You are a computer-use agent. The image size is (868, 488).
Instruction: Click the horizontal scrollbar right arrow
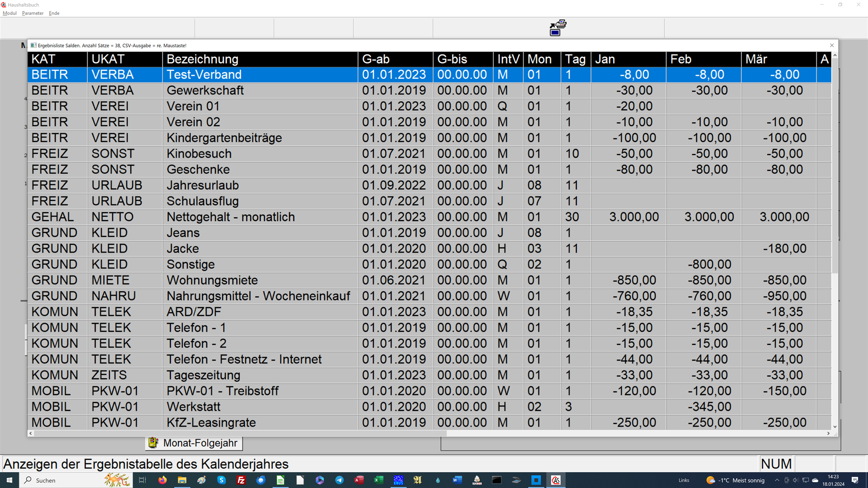pos(828,433)
